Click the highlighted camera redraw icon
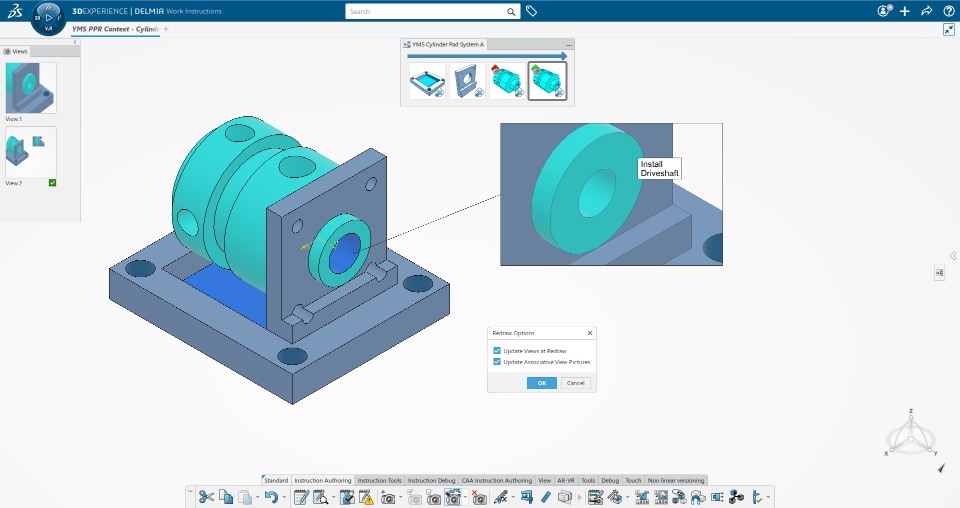Viewport: 960px width, 508px height. pyautogui.click(x=453, y=497)
